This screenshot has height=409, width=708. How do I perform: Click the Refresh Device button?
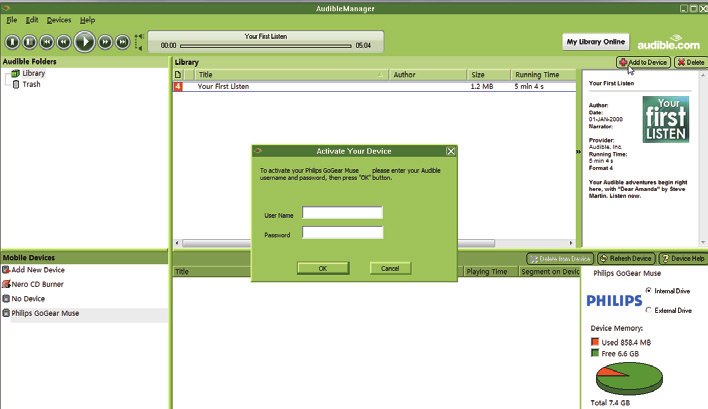coord(626,259)
